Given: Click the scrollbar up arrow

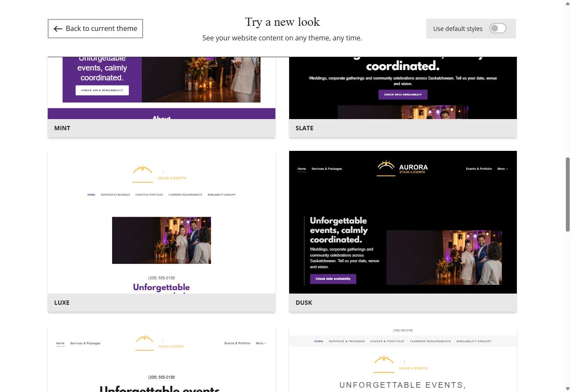Looking at the screenshot, I should [568, 3].
